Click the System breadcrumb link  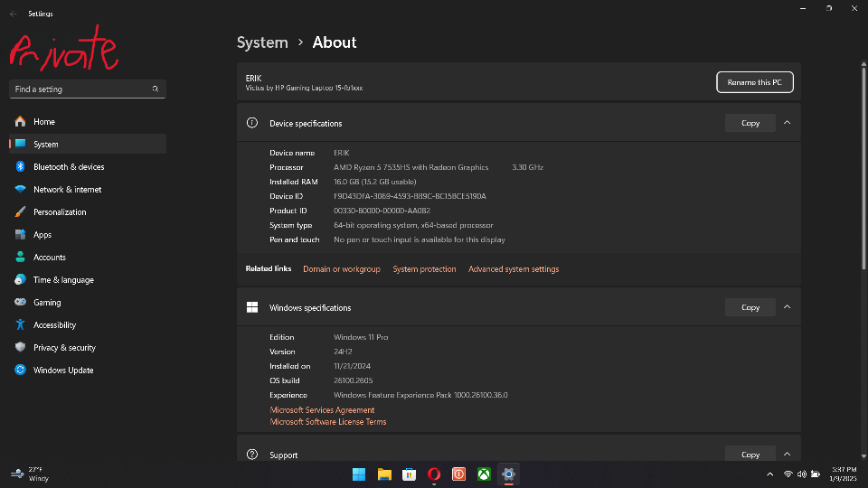pyautogui.click(x=262, y=42)
